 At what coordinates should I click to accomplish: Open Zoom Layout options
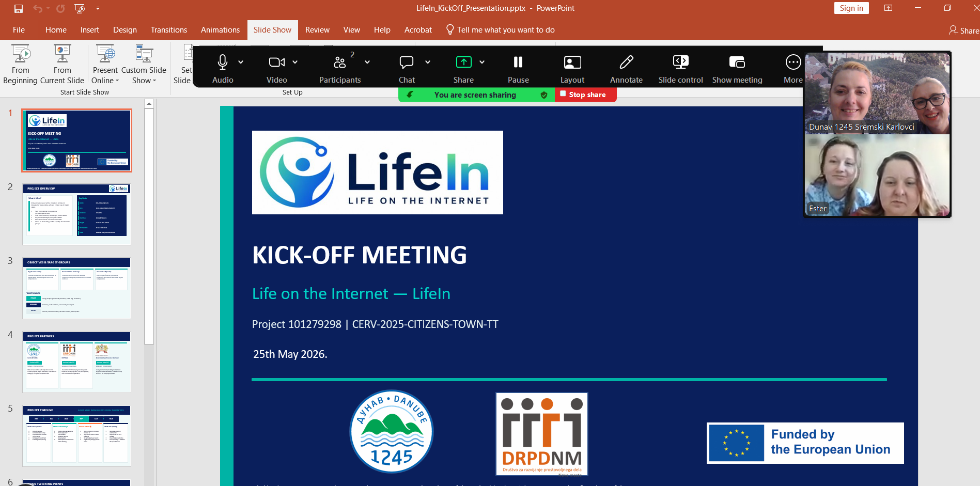(572, 69)
